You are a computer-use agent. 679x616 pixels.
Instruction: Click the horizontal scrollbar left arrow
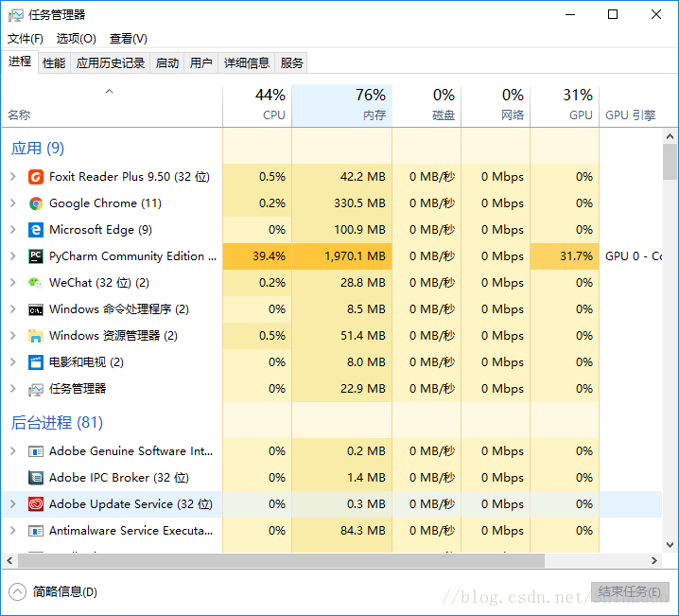10,560
